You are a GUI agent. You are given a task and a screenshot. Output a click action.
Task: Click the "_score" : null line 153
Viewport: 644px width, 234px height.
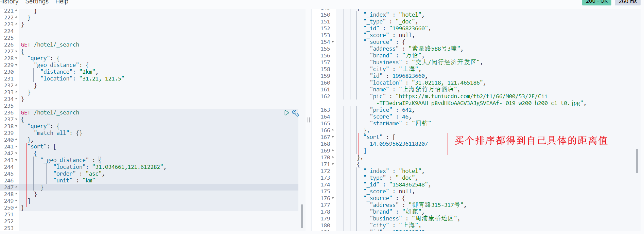[x=389, y=35]
